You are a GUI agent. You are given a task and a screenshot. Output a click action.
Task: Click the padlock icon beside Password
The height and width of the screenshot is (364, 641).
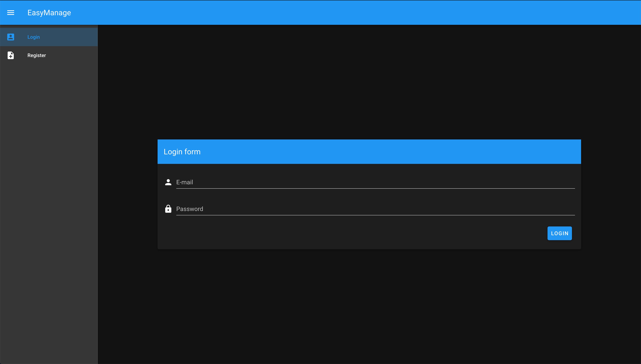click(168, 209)
